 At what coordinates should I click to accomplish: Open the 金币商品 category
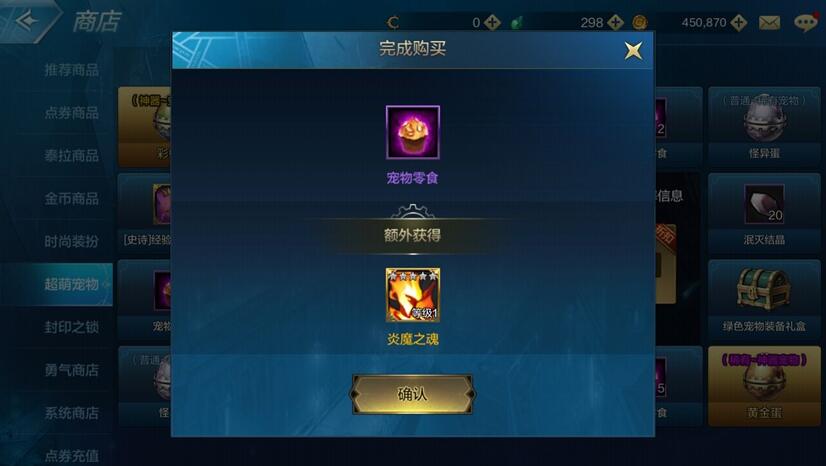pyautogui.click(x=72, y=199)
